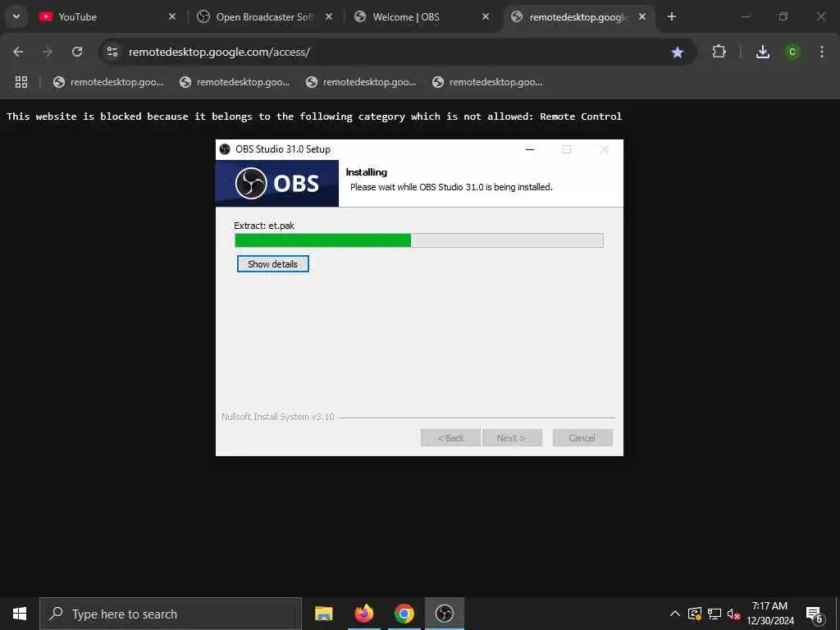Screen dimensions: 840x630
Task: Click Cancel in the OBS Setup window
Action: pyautogui.click(x=582, y=438)
